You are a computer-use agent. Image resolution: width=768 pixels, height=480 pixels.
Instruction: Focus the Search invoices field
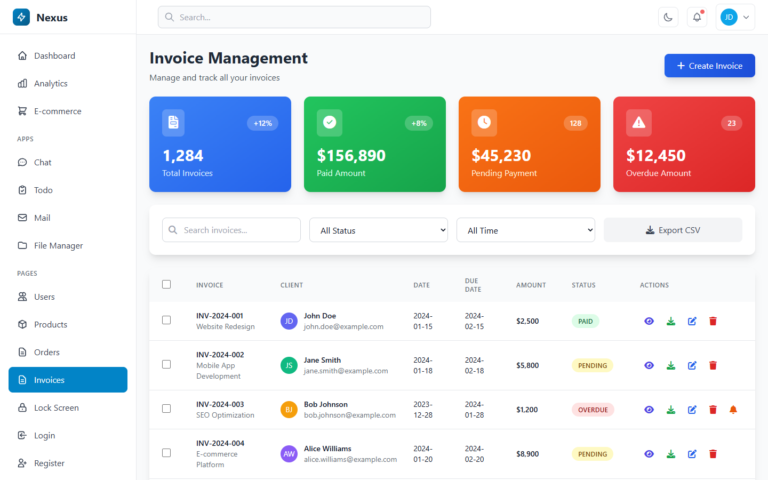click(x=231, y=230)
